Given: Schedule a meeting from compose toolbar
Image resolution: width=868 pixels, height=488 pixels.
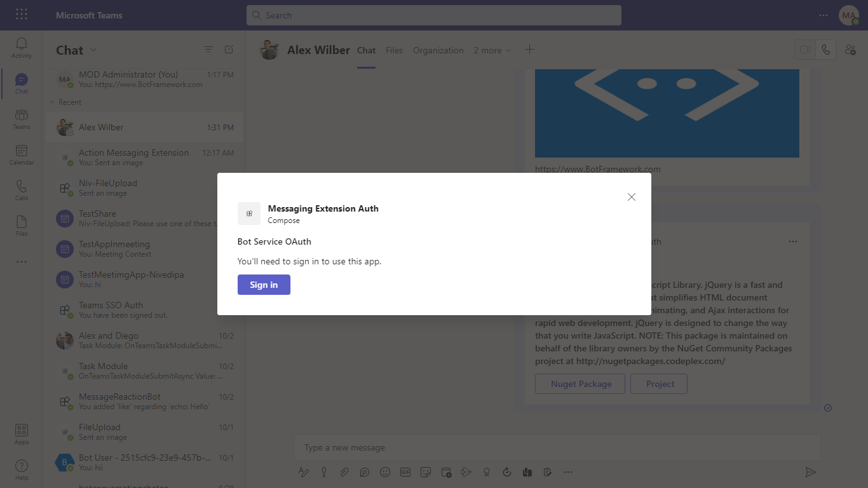Looking at the screenshot, I should [446, 472].
